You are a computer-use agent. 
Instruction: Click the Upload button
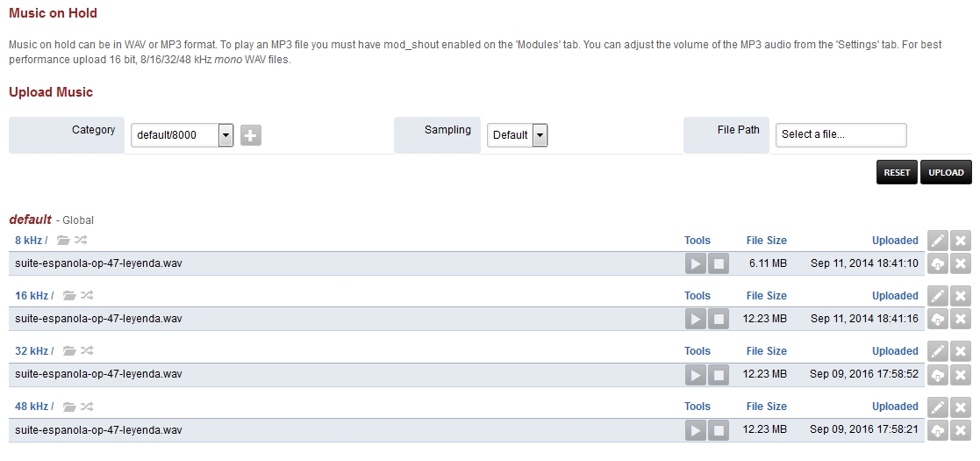pos(946,172)
